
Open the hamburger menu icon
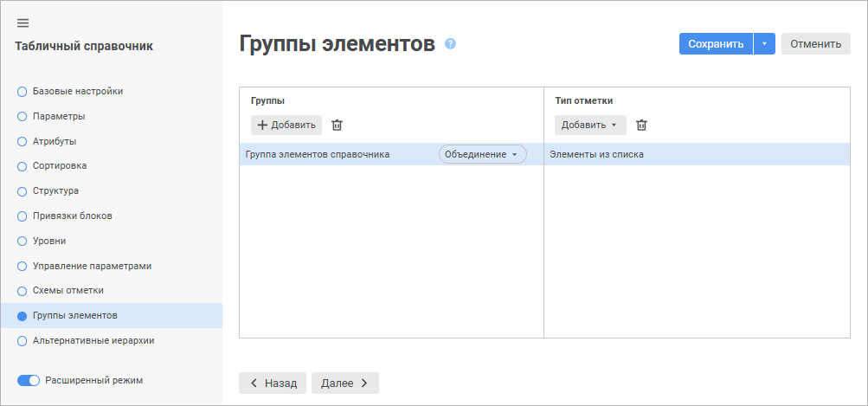23,23
